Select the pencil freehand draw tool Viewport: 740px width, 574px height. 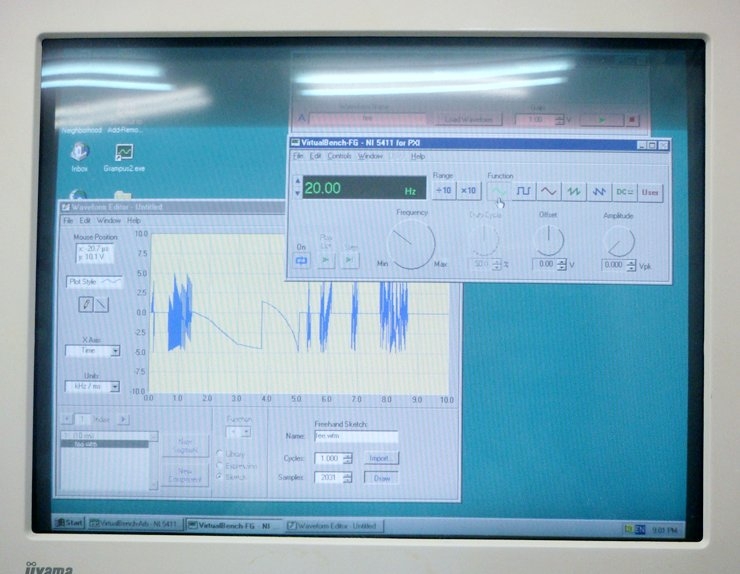pos(85,304)
